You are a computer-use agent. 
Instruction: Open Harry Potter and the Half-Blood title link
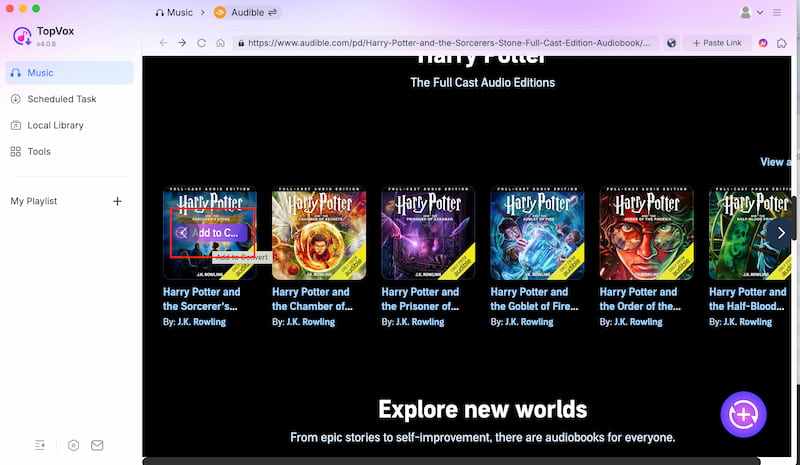tap(747, 299)
